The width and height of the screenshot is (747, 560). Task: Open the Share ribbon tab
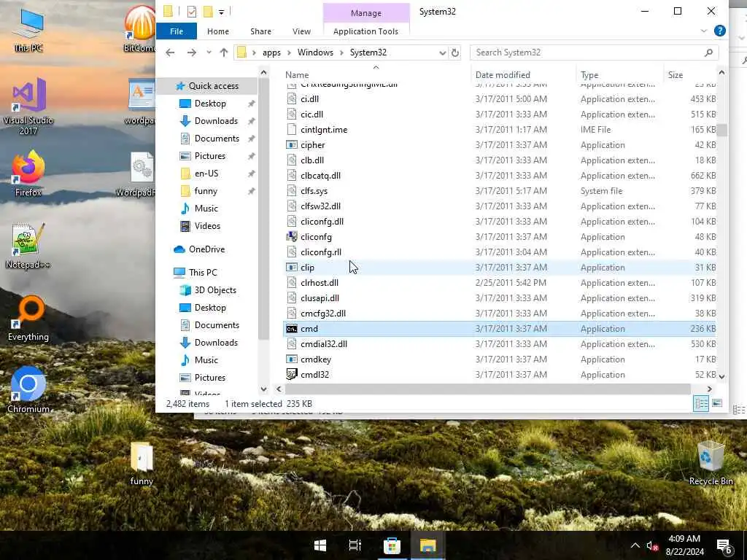pos(260,31)
